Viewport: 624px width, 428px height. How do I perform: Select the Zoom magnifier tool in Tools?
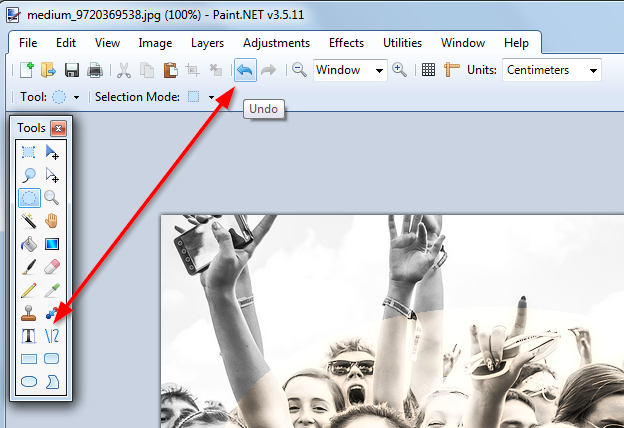(x=52, y=198)
